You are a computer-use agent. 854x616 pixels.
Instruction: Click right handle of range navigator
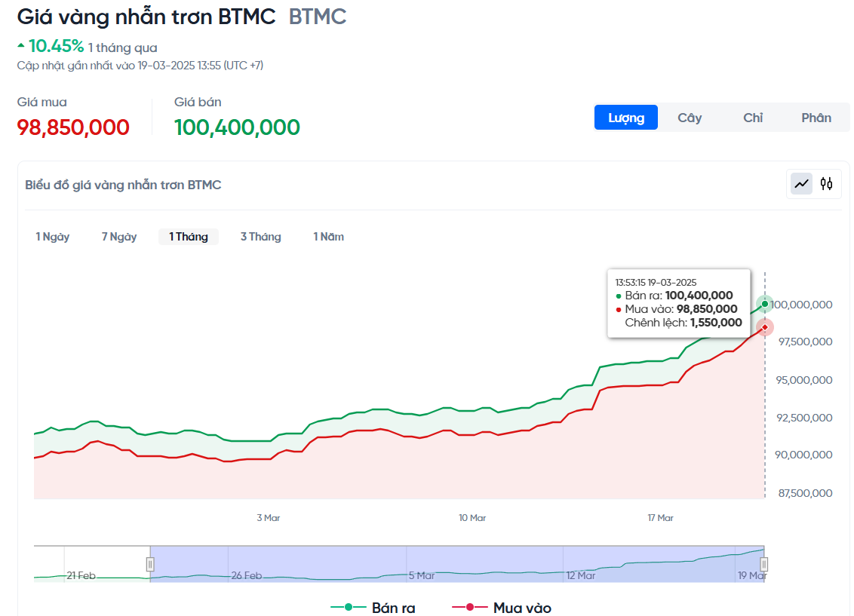tap(764, 564)
